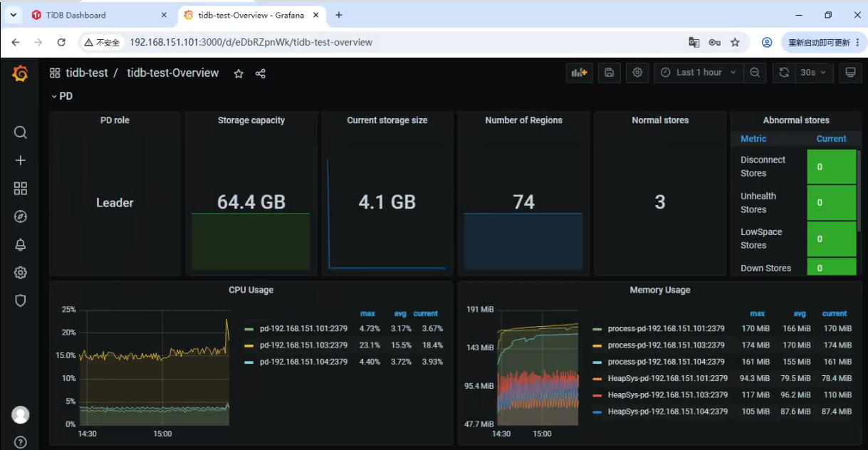Cycle view mode with the monitor icon

[849, 73]
